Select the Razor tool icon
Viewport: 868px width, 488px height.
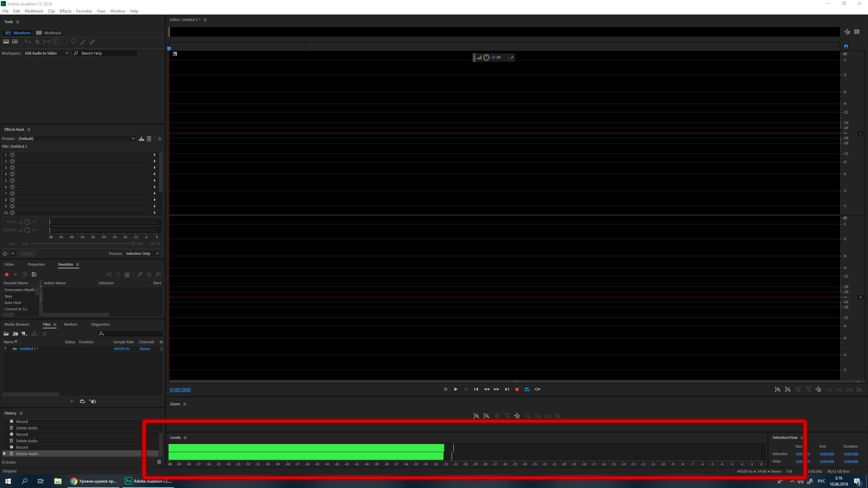37,42
